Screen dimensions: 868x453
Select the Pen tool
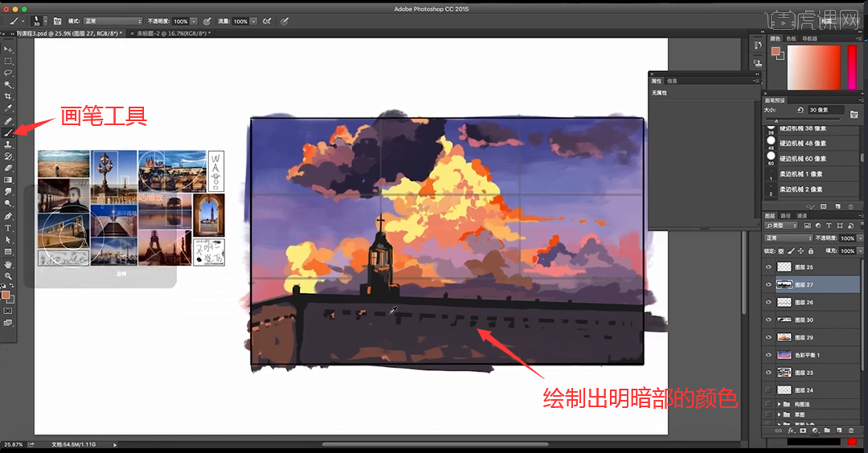pyautogui.click(x=8, y=216)
